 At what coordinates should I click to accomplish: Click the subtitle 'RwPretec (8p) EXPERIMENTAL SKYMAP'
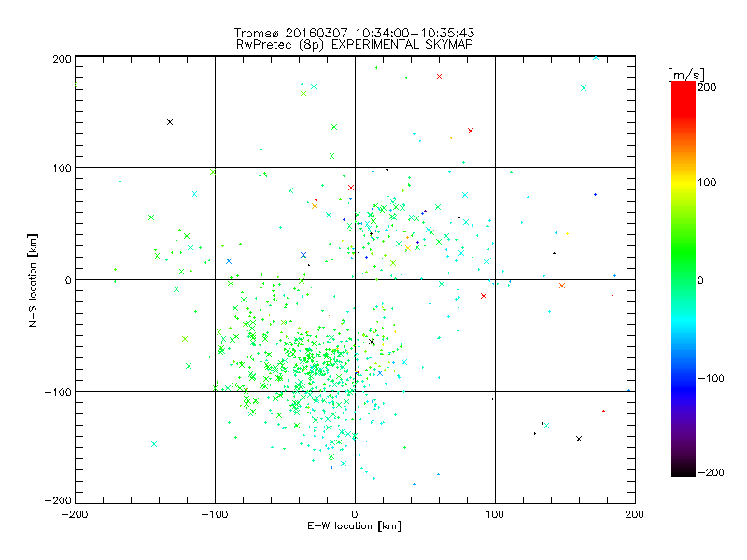coord(355,44)
